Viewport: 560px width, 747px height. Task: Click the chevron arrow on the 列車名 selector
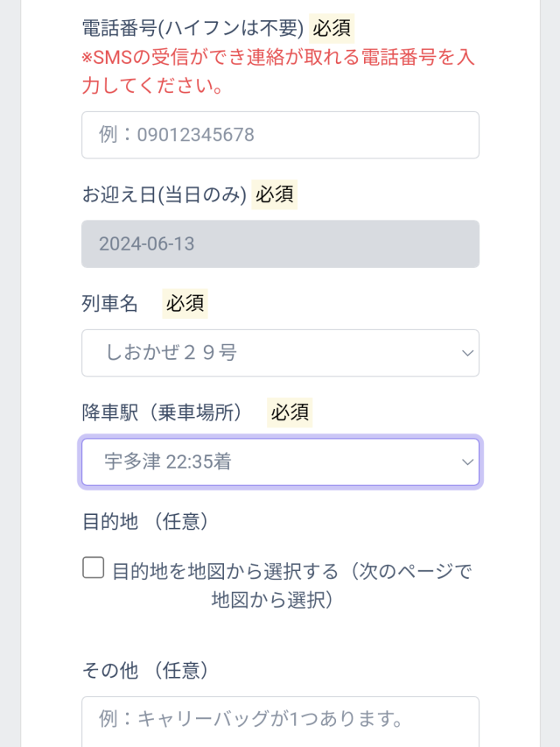[466, 353]
